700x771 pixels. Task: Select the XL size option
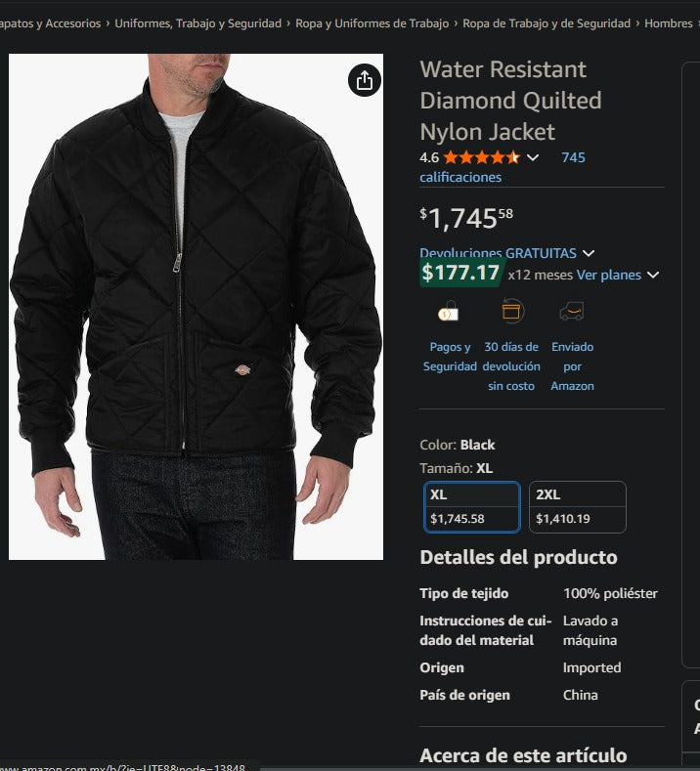(472, 507)
